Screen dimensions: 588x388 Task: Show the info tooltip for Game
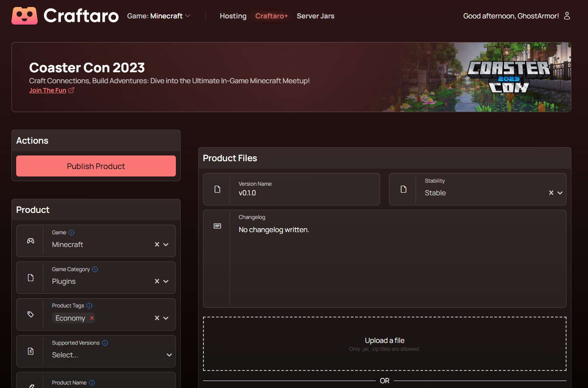[72, 233]
